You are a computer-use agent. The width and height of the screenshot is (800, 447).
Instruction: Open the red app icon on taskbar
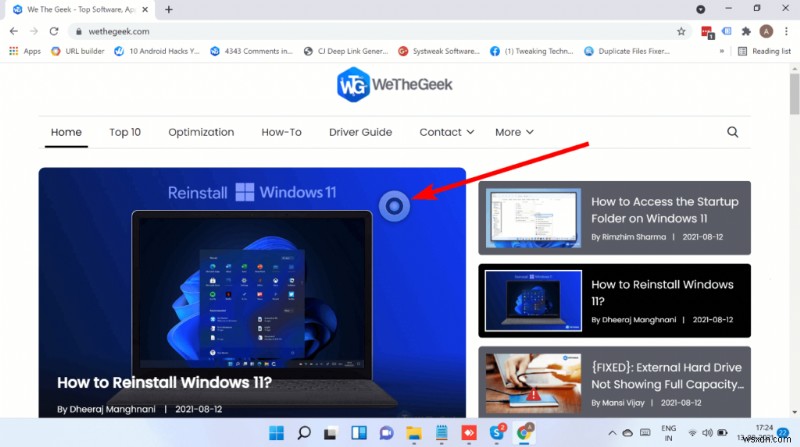(x=469, y=433)
